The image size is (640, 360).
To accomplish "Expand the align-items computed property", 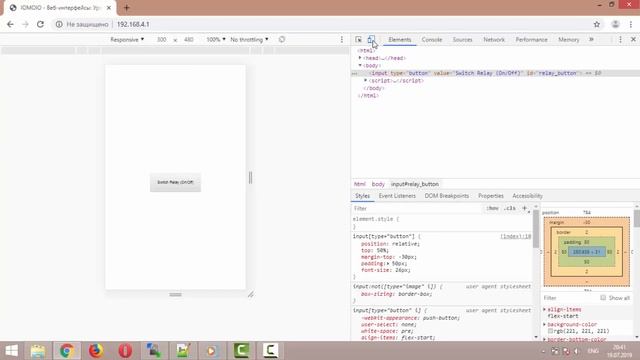I will click(544, 309).
